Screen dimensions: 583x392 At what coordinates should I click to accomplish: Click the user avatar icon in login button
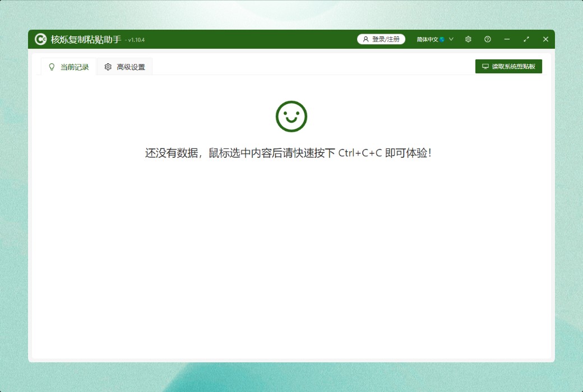(x=366, y=39)
